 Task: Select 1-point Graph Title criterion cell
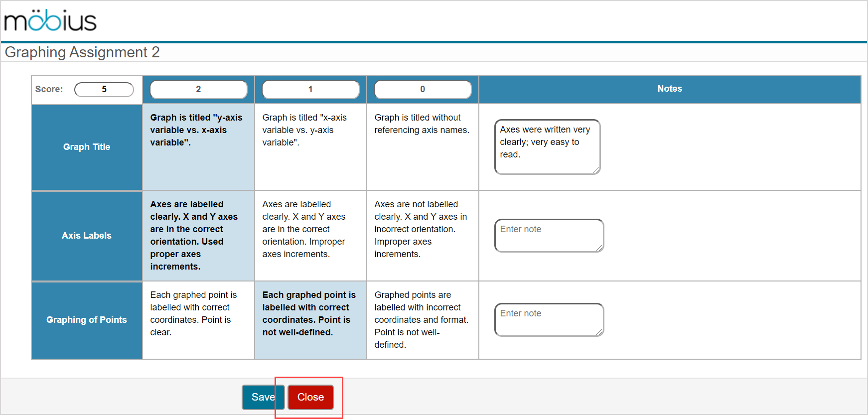click(x=310, y=147)
